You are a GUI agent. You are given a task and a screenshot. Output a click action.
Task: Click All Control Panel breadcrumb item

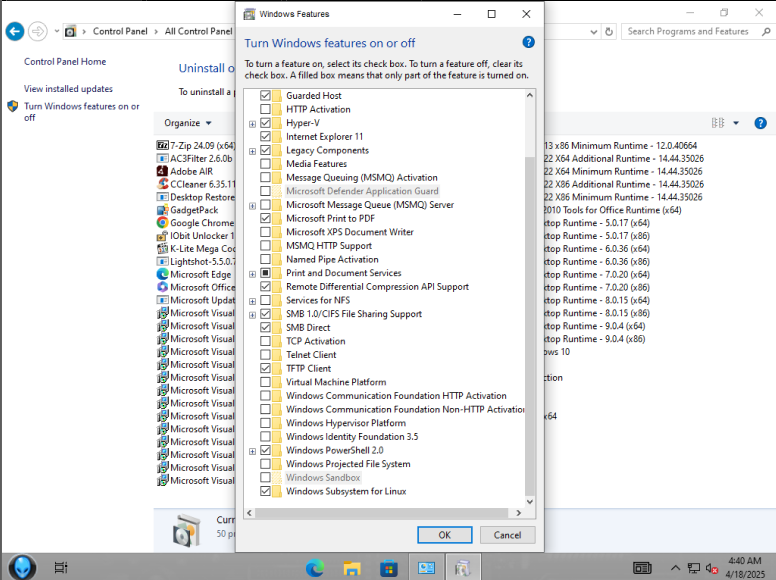point(198,31)
